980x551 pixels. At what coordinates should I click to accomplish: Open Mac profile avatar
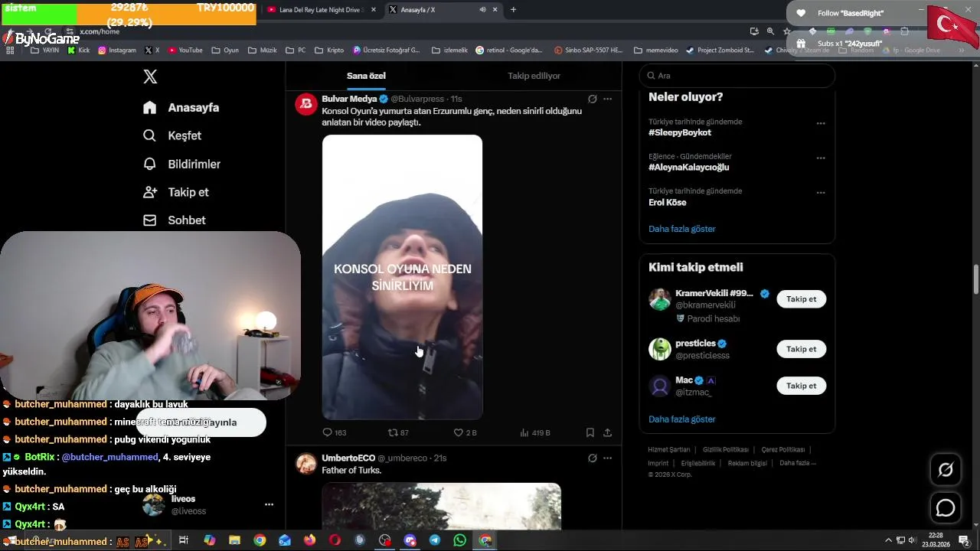coord(659,386)
